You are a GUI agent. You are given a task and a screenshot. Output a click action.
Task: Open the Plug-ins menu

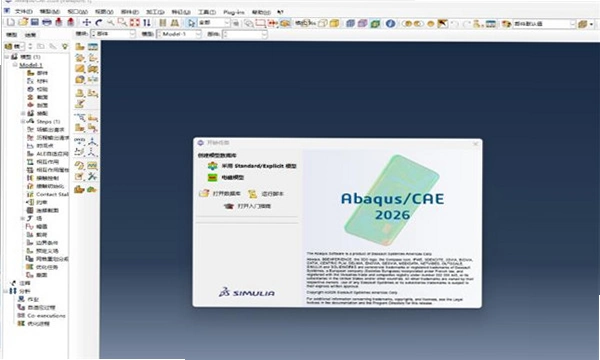[234, 12]
